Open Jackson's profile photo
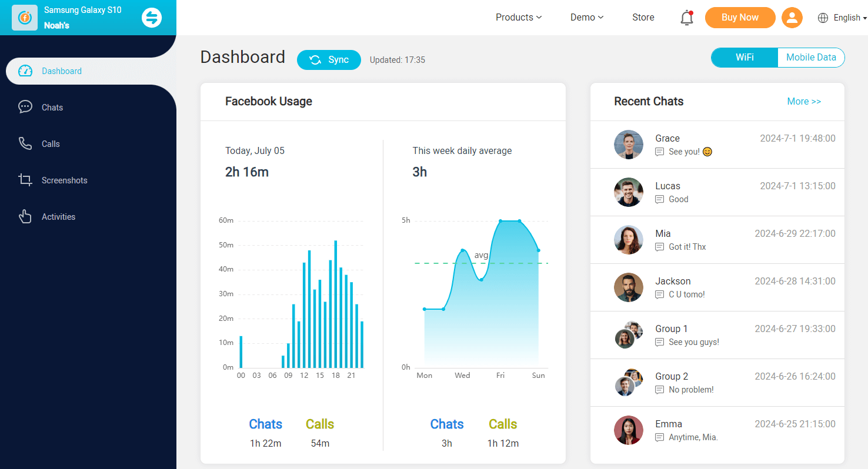Image resolution: width=868 pixels, height=469 pixels. [629, 287]
